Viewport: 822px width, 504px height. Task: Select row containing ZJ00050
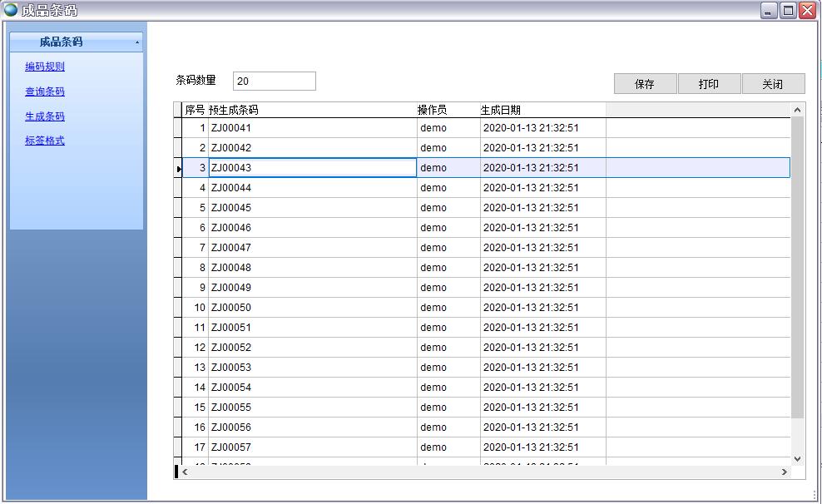pyautogui.click(x=312, y=308)
